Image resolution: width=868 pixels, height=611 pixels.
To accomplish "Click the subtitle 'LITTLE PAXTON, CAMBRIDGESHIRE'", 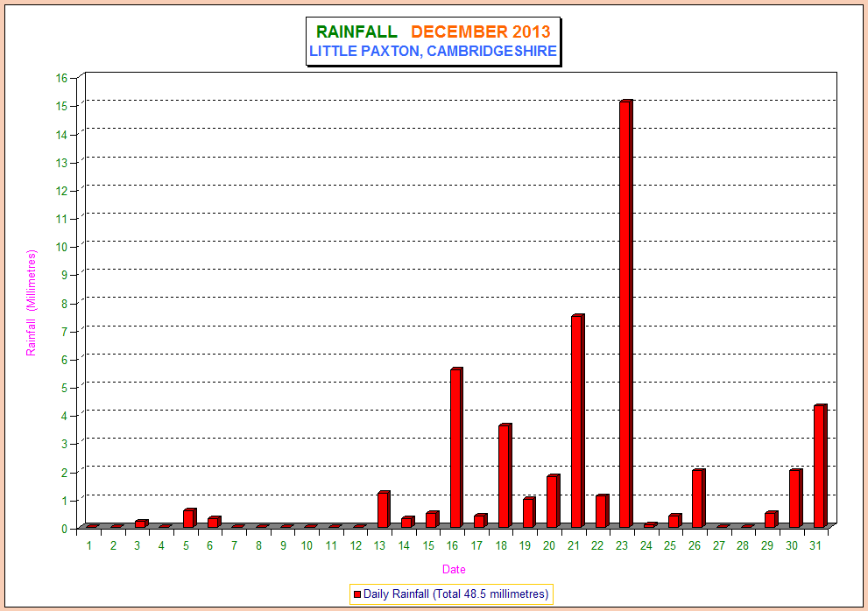I will click(433, 51).
